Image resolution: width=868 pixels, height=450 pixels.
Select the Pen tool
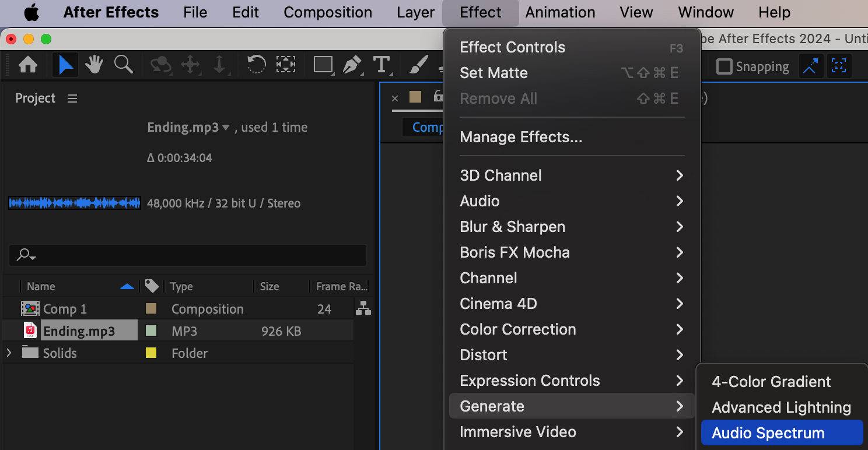coord(352,65)
